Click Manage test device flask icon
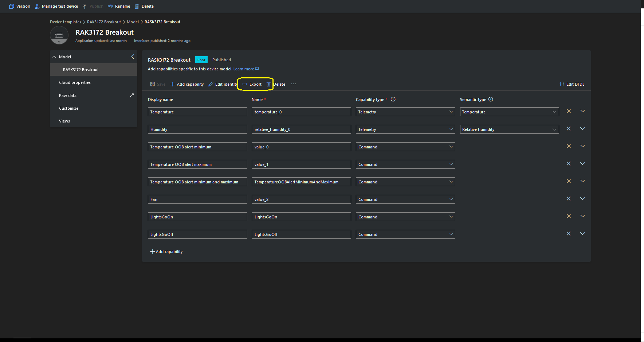This screenshot has width=644, height=342. [x=37, y=6]
